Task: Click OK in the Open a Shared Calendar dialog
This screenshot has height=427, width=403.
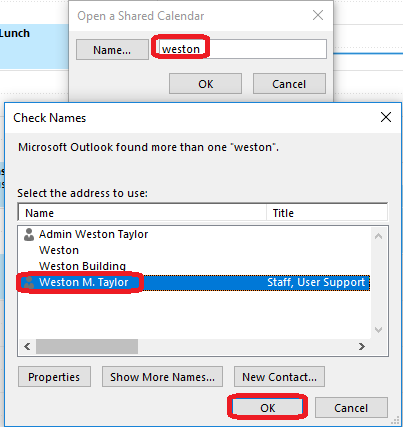Action: [x=205, y=84]
